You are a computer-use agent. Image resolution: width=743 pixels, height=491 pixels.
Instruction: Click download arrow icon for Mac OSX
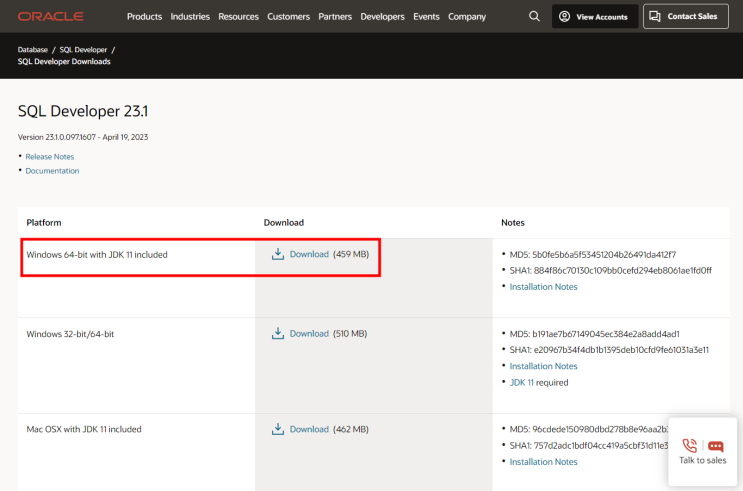[x=278, y=429]
